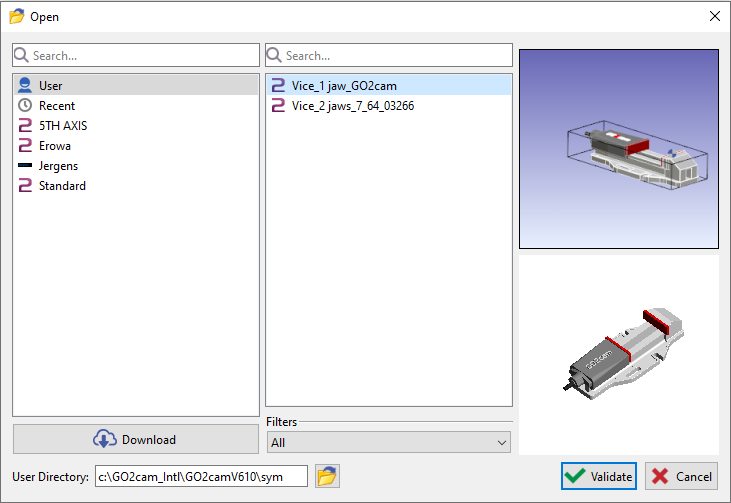Image resolution: width=731 pixels, height=503 pixels.
Task: Browse user directory with folder icon
Action: [x=326, y=476]
